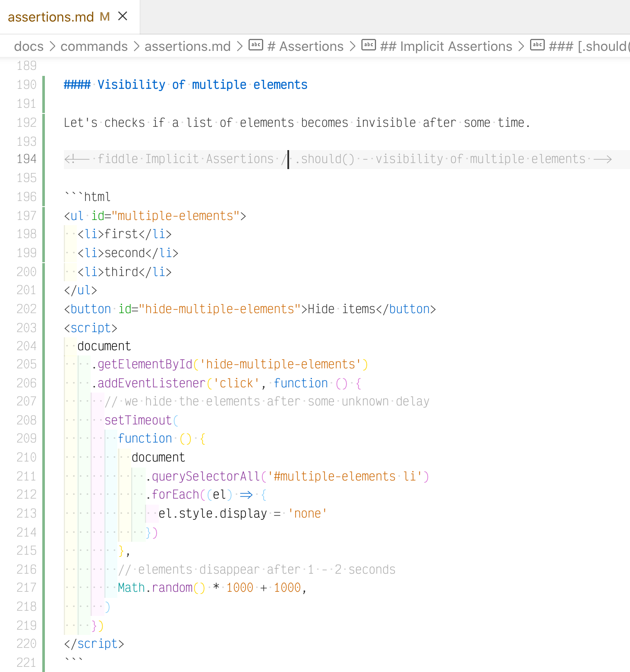Click the closing '</ul>' tag
Screen dimensions: 630x672
[x=81, y=290]
